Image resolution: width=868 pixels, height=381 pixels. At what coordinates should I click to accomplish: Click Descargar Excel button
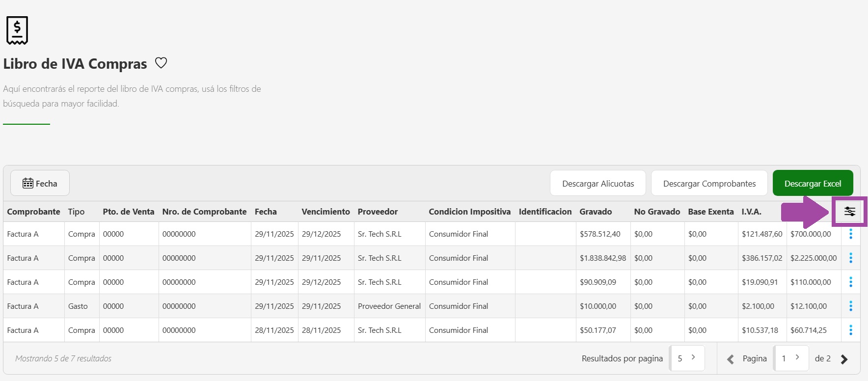(813, 184)
